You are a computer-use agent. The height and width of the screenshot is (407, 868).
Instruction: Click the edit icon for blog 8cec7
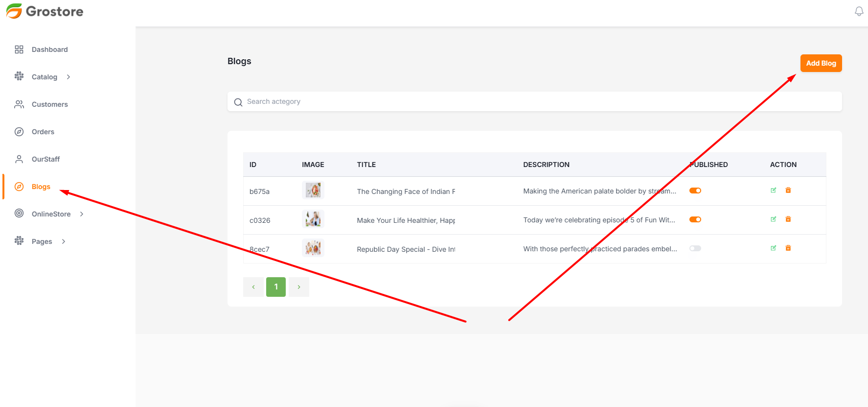coord(774,248)
